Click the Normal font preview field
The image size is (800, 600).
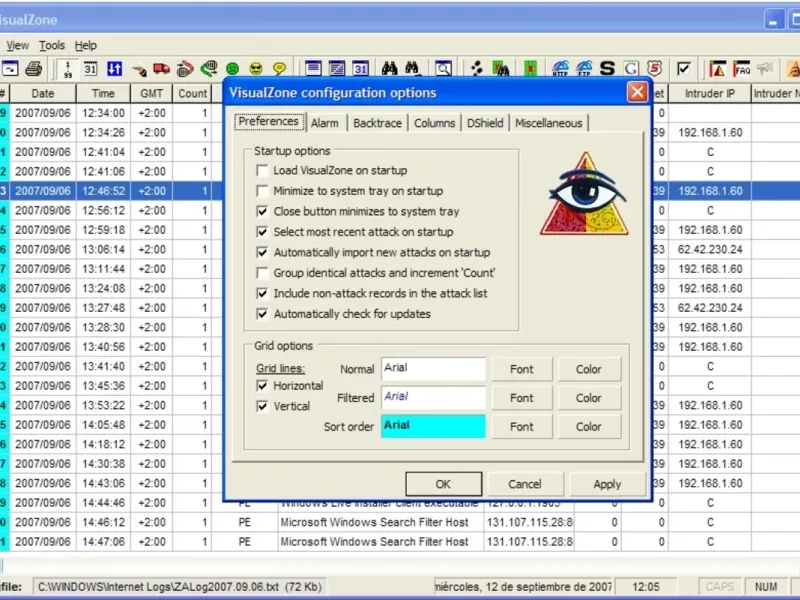coord(433,369)
